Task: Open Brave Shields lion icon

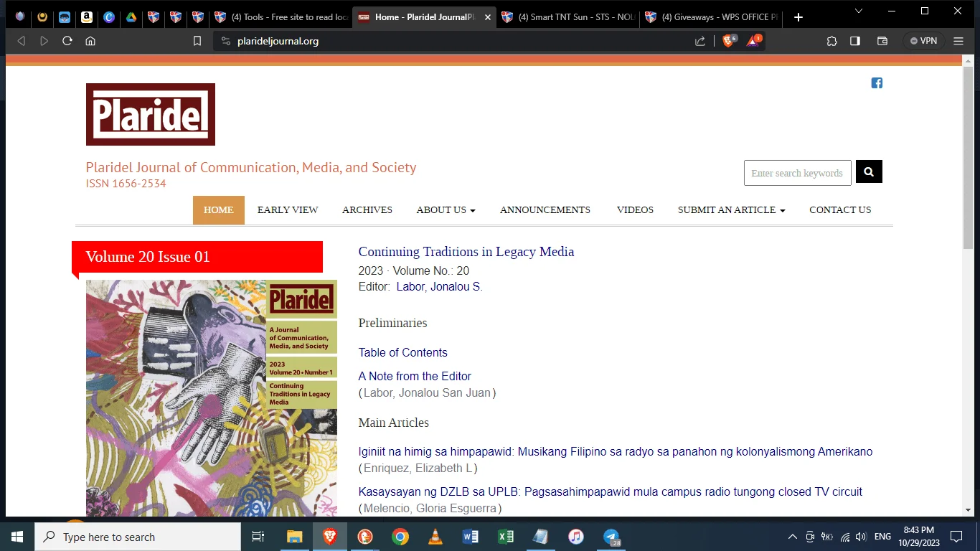Action: point(729,41)
